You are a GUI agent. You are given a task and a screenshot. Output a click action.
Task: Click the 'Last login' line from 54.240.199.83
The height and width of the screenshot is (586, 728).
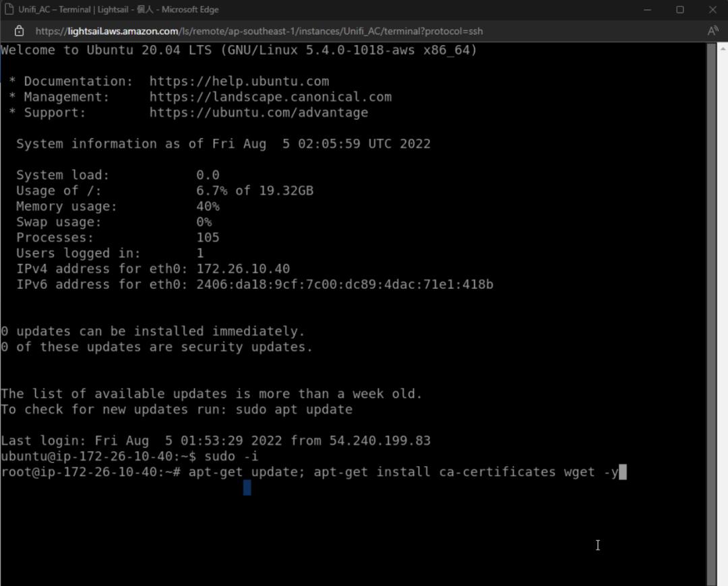click(x=216, y=441)
